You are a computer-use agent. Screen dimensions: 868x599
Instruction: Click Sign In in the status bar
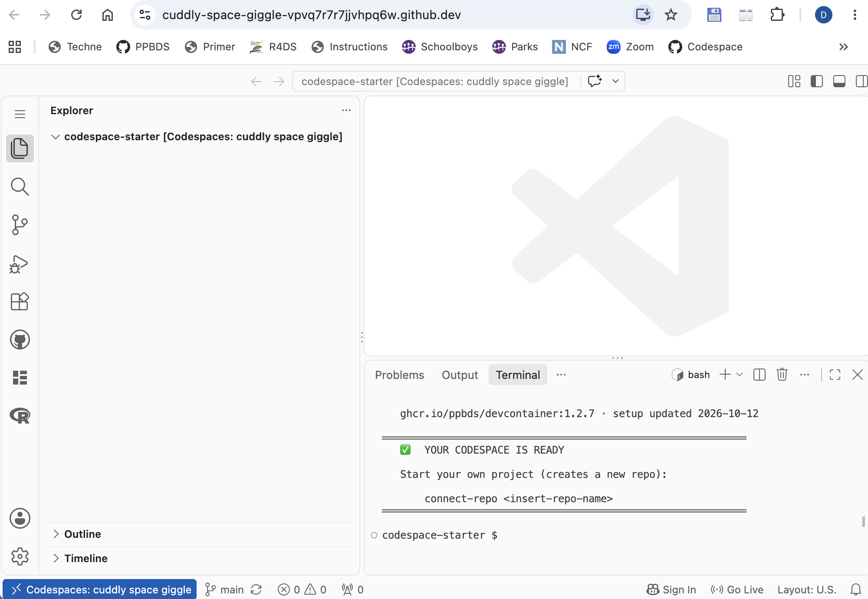671,589
